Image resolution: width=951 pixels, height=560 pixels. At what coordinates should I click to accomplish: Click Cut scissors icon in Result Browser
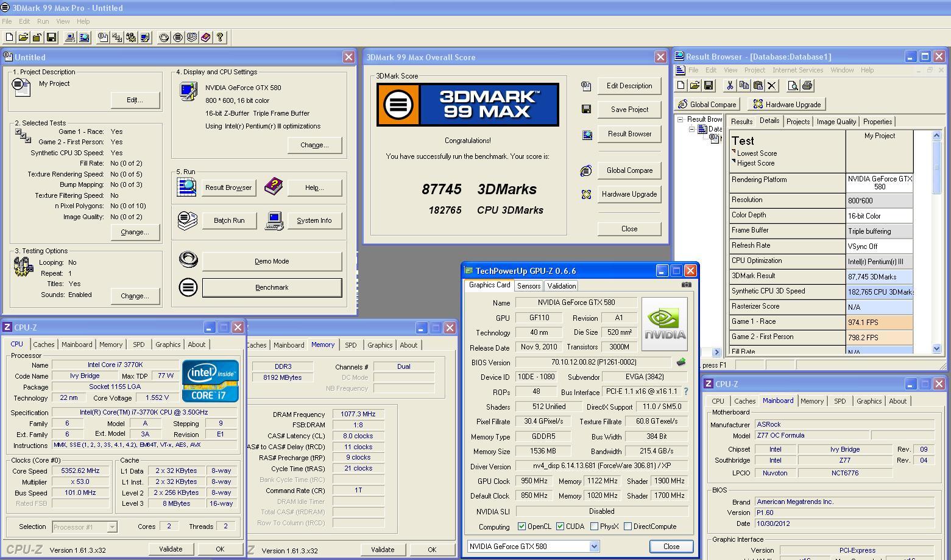(x=730, y=86)
